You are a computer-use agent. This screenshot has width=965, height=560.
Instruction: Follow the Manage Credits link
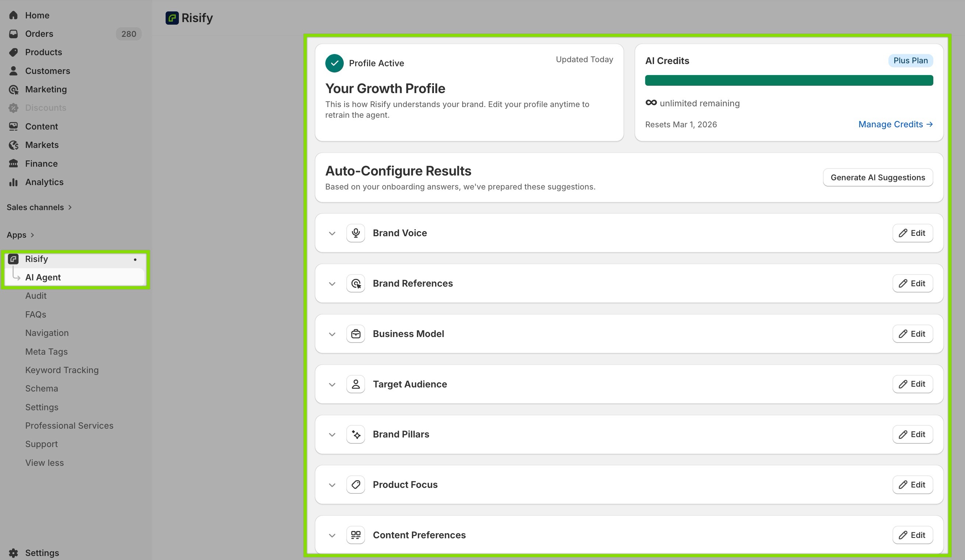[895, 124]
